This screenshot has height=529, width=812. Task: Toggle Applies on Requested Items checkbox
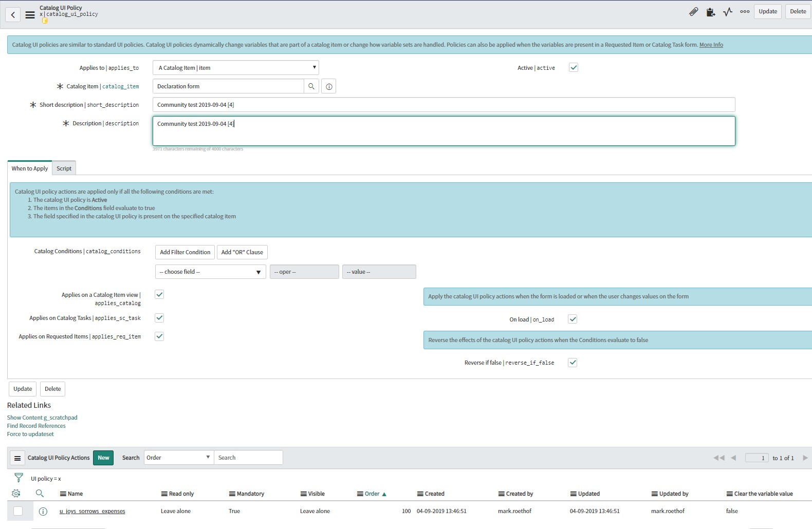[x=159, y=336]
